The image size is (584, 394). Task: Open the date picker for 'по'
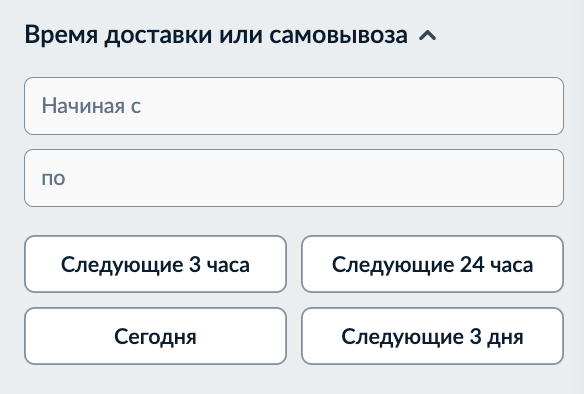click(x=294, y=178)
